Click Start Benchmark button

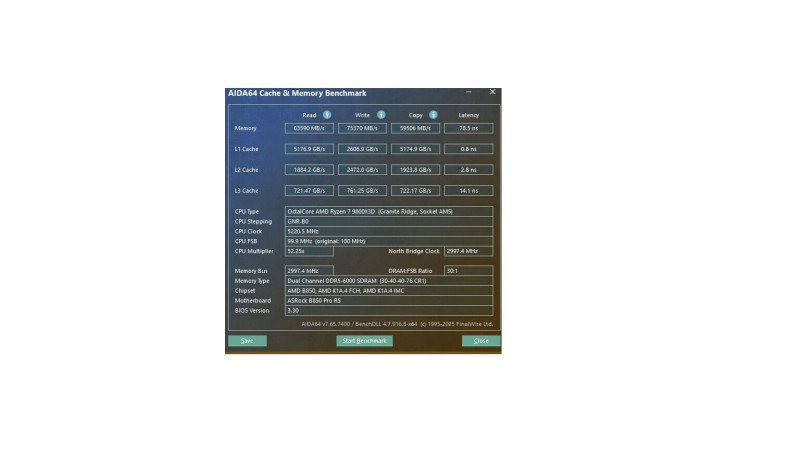point(364,341)
